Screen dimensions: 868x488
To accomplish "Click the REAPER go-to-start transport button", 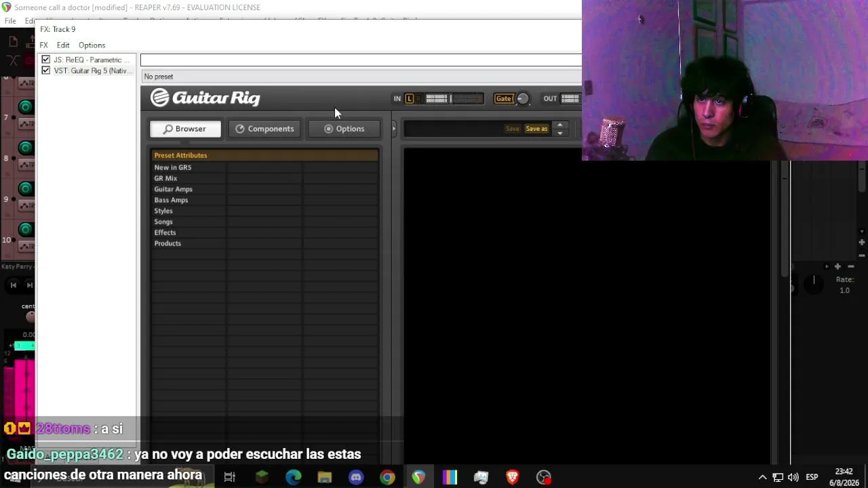I will (13, 285).
